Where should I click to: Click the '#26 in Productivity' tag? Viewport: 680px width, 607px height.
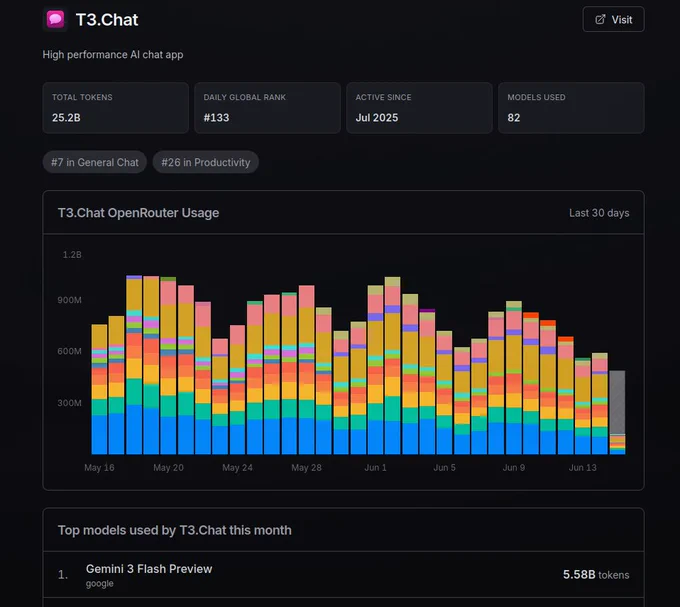(206, 162)
